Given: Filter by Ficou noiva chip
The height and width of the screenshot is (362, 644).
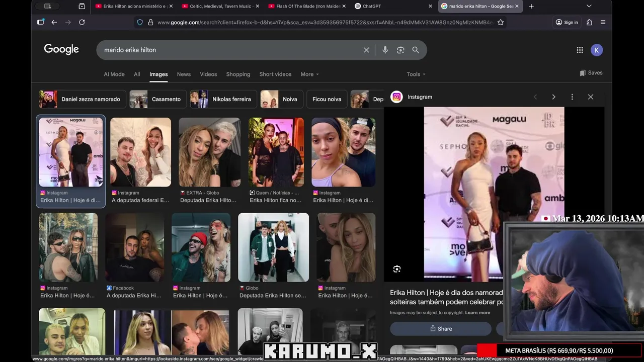Looking at the screenshot, I should coord(327,99).
